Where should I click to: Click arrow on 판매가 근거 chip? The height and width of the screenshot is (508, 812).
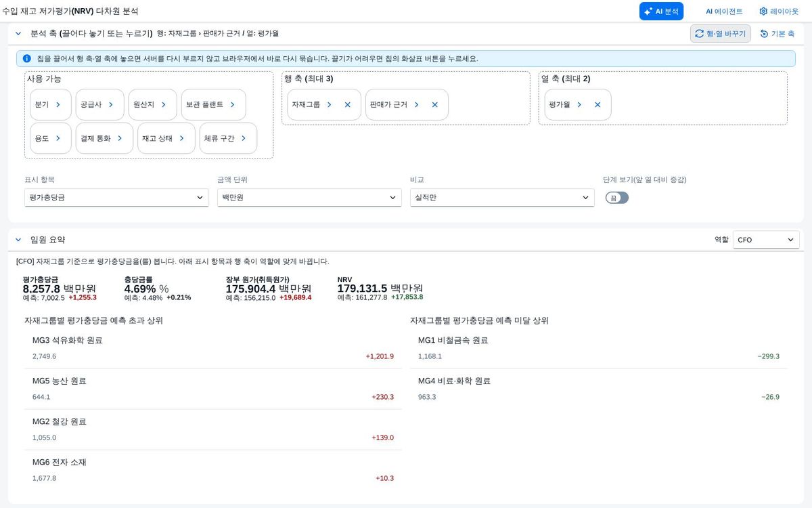pos(417,104)
